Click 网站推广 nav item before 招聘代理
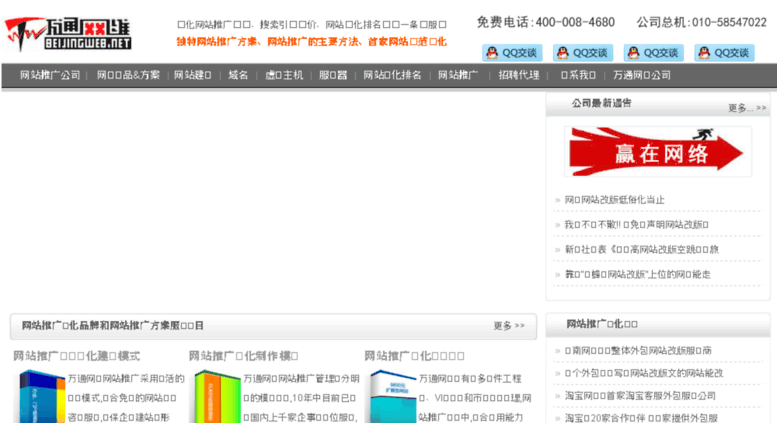 point(458,75)
